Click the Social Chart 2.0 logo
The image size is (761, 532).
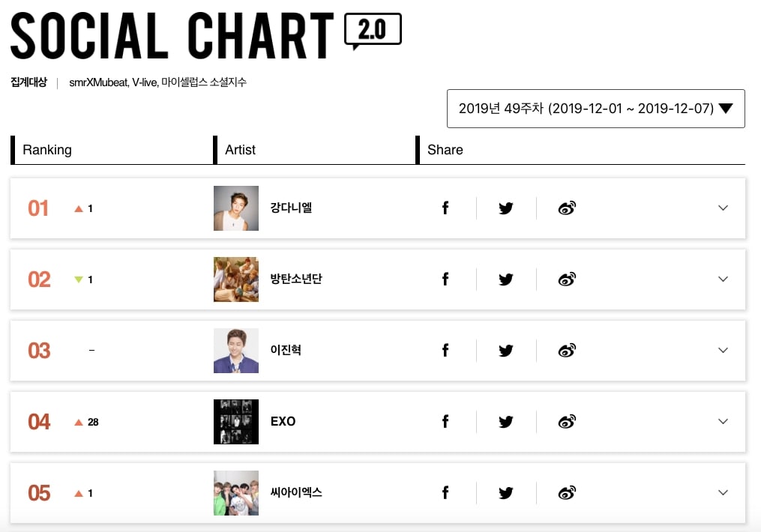point(205,35)
